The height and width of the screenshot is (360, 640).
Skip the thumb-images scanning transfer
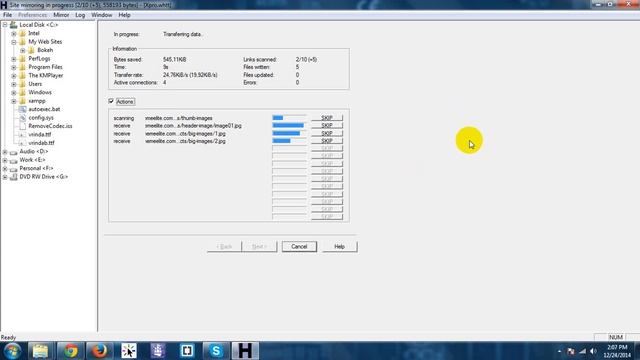click(x=327, y=118)
